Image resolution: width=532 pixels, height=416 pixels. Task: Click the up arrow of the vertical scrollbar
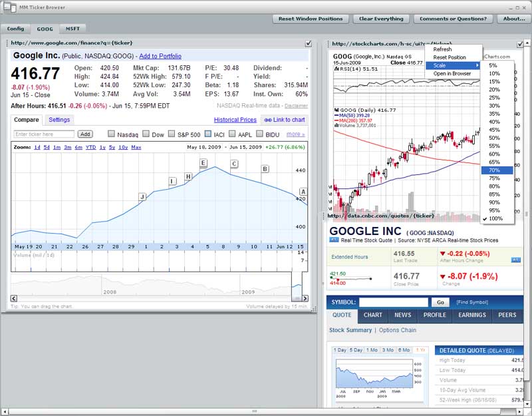[527, 43]
